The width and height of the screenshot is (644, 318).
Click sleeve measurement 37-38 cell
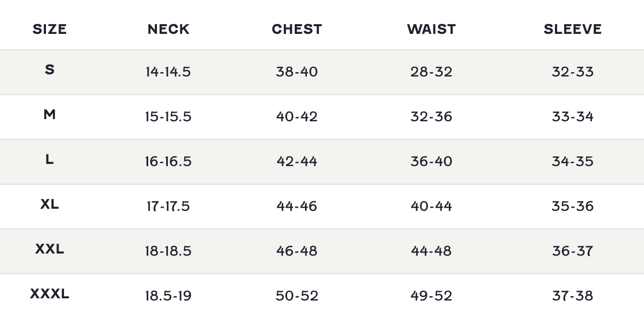572,296
